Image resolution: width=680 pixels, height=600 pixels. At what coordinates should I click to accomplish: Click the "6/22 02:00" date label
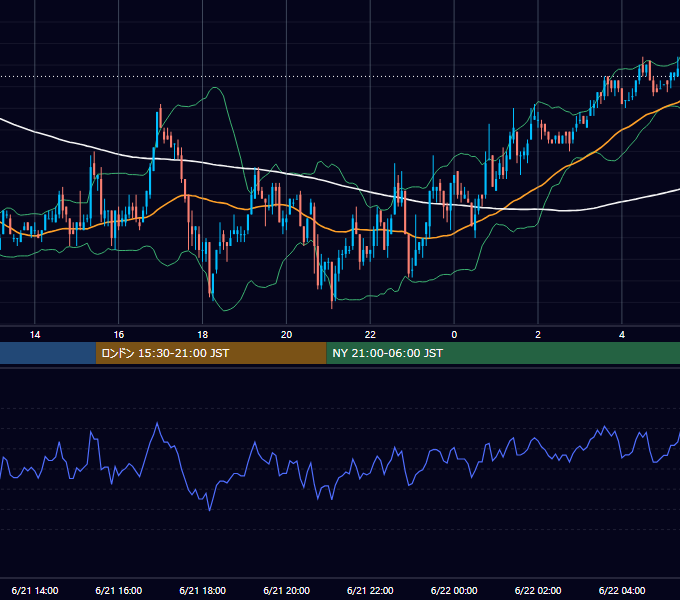(538, 590)
